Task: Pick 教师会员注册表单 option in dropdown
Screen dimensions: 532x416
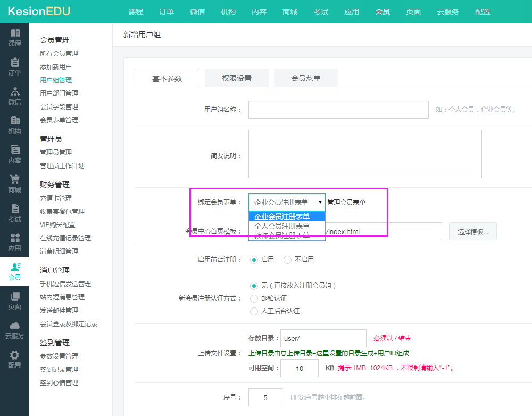Action: click(282, 236)
